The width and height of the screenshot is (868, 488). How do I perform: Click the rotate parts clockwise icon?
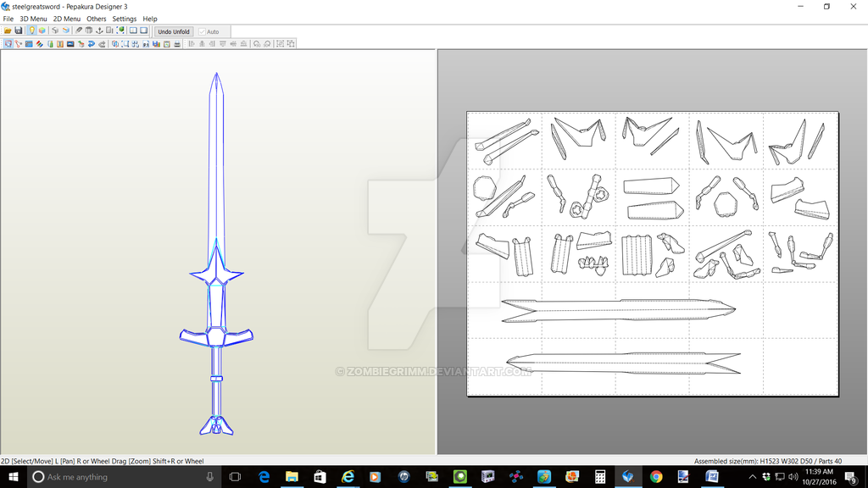click(267, 44)
